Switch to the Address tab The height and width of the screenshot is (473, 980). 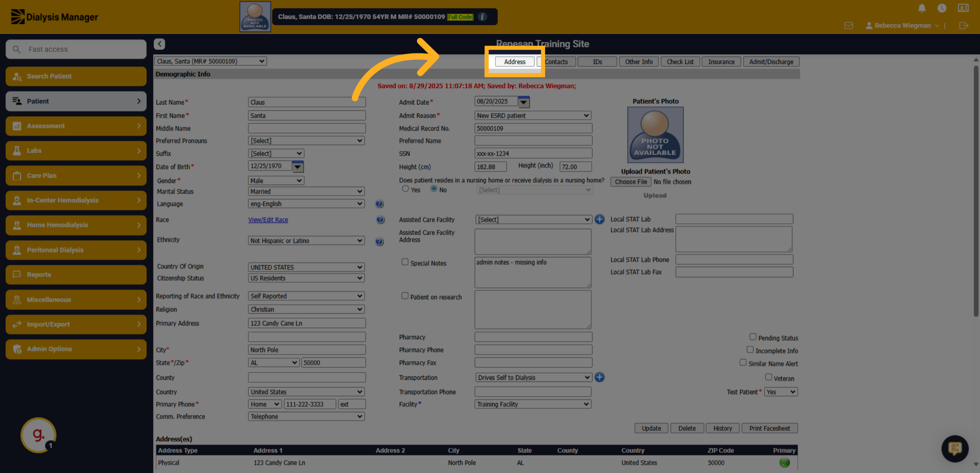pos(514,62)
